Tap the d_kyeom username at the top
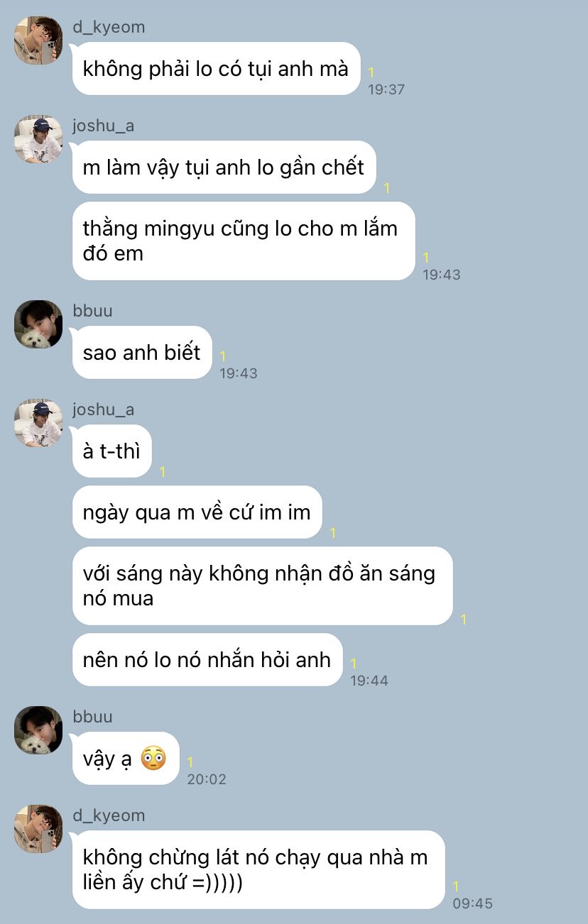Screen dimensions: 588x924 pyautogui.click(x=109, y=27)
